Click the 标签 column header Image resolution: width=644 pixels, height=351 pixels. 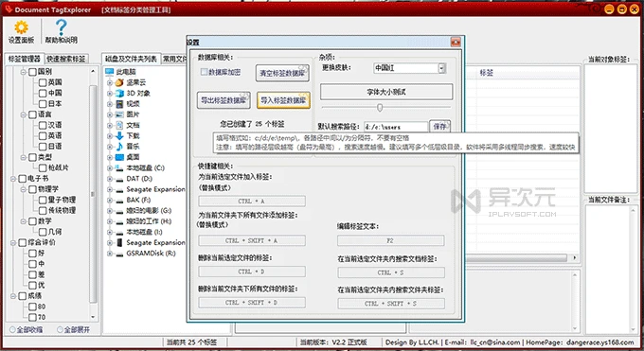point(486,73)
